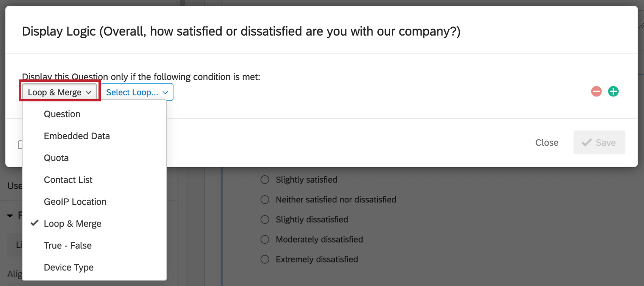Pick Contact List from the dropdown menu
Screen dimensions: 644x286
click(68, 180)
